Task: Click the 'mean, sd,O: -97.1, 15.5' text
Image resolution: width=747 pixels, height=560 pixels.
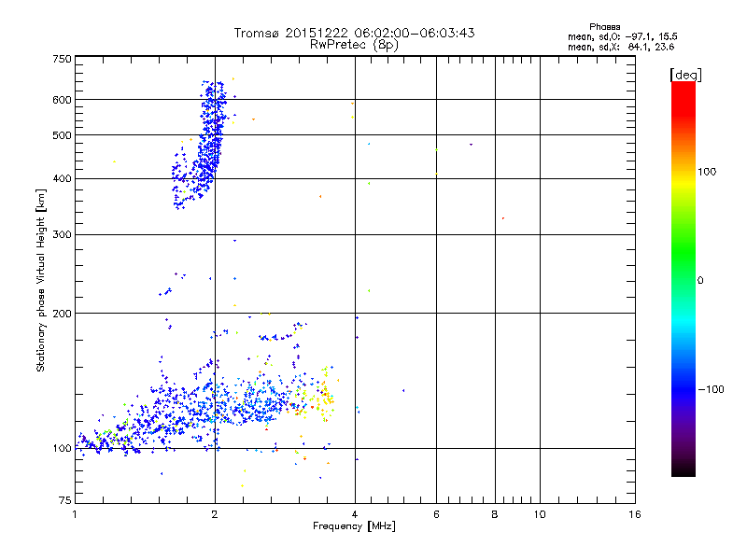Action: [x=622, y=36]
